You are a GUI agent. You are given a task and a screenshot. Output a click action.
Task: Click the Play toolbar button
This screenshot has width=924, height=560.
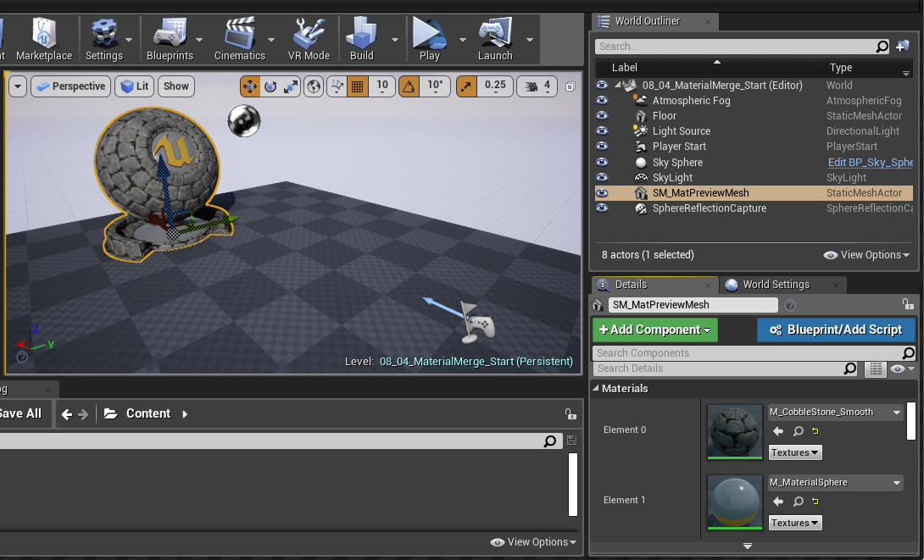(430, 40)
